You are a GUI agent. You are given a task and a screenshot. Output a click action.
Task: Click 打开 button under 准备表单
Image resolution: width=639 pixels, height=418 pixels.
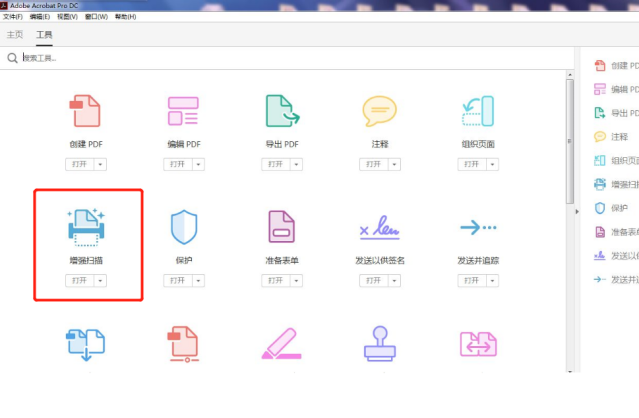(276, 281)
